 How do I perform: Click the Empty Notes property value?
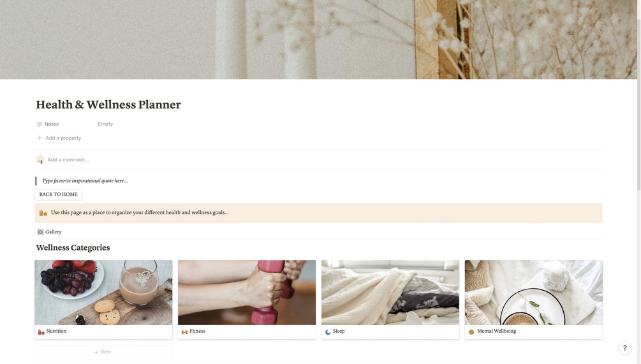[x=105, y=124]
